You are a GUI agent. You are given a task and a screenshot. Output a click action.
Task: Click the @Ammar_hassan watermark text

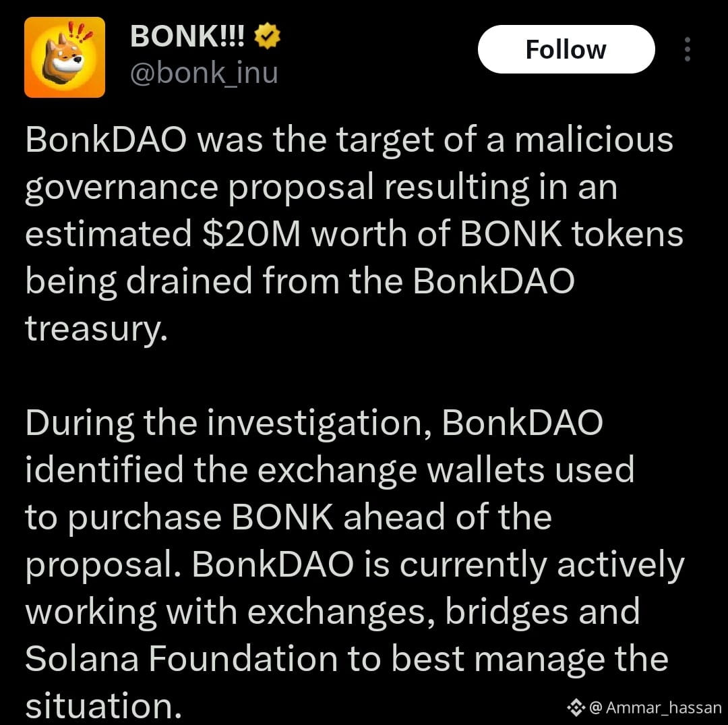coord(655,707)
